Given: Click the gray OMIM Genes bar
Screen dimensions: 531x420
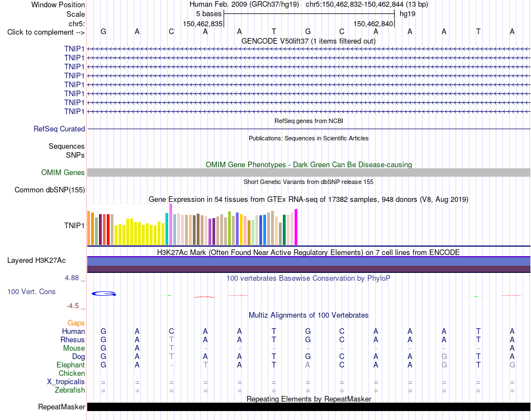Looking at the screenshot, I should click(309, 173).
